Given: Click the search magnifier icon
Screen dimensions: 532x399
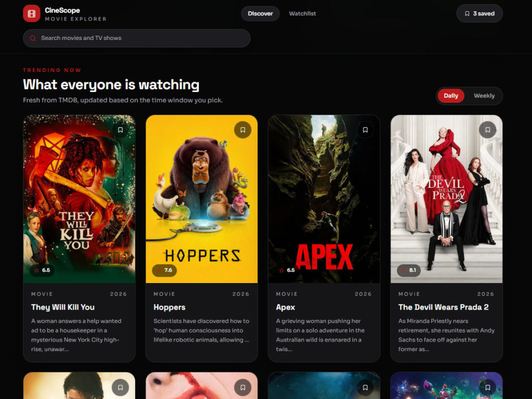Looking at the screenshot, I should click(33, 38).
